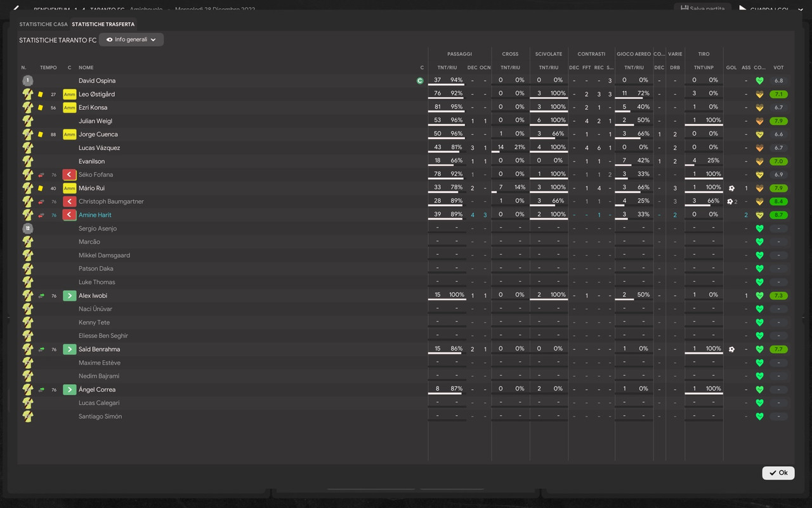Click Guarda i gol in the top bar
Viewport: 812px width, 508px height.
point(765,10)
